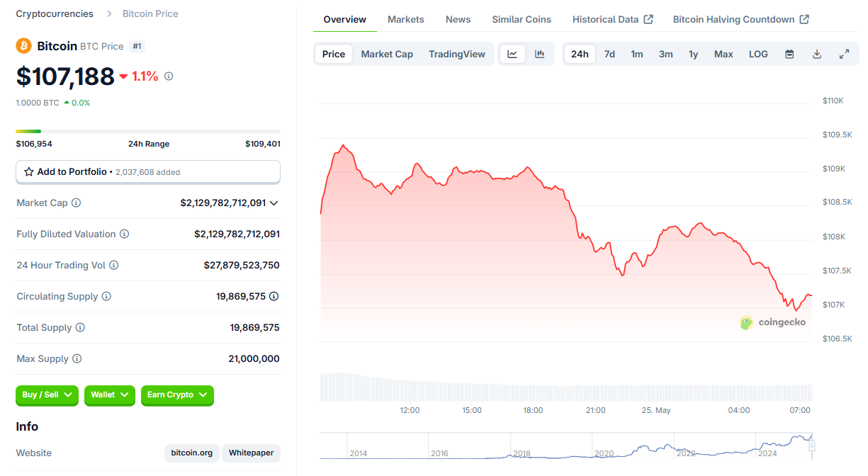Show Max Supply info icon

click(x=77, y=358)
